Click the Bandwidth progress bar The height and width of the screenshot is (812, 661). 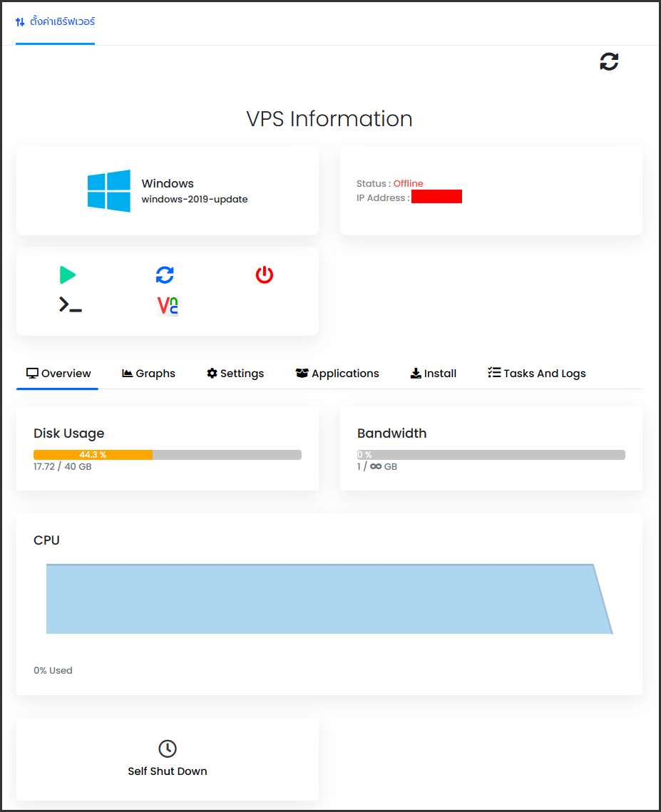click(x=492, y=454)
